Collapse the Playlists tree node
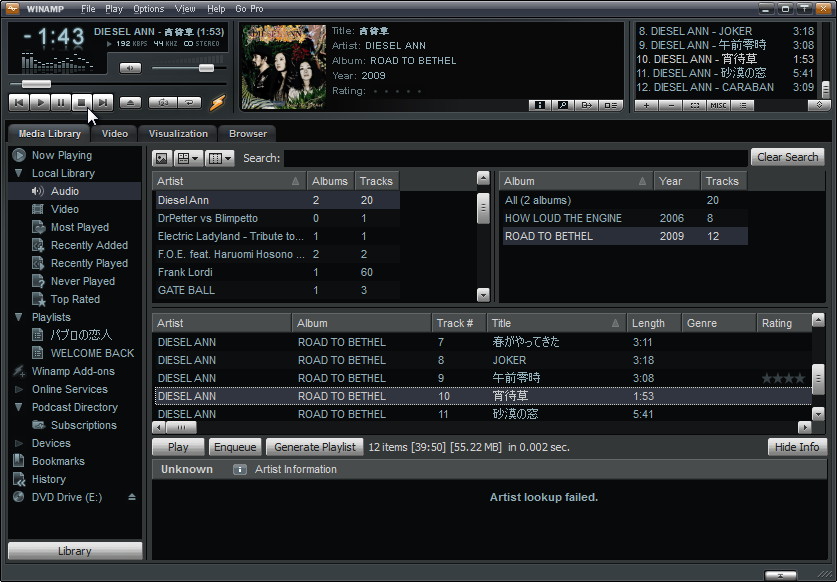Image resolution: width=837 pixels, height=582 pixels. click(x=19, y=317)
